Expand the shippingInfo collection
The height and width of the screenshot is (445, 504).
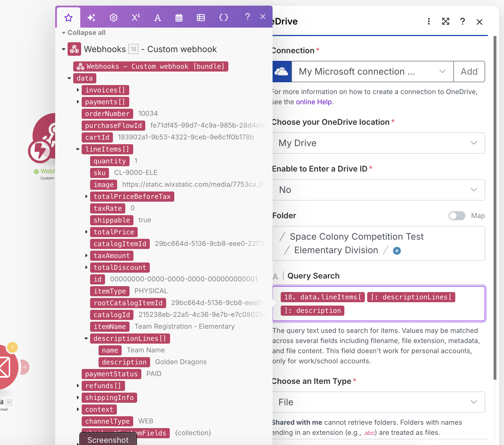pyautogui.click(x=78, y=398)
